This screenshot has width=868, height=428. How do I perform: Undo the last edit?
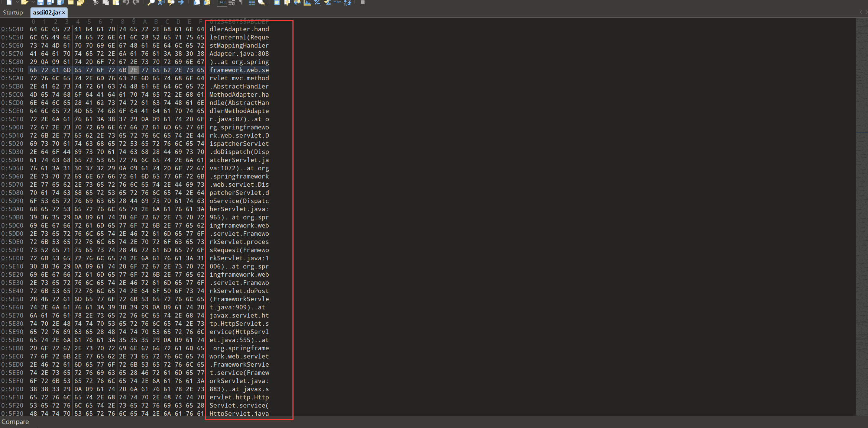pyautogui.click(x=126, y=2)
